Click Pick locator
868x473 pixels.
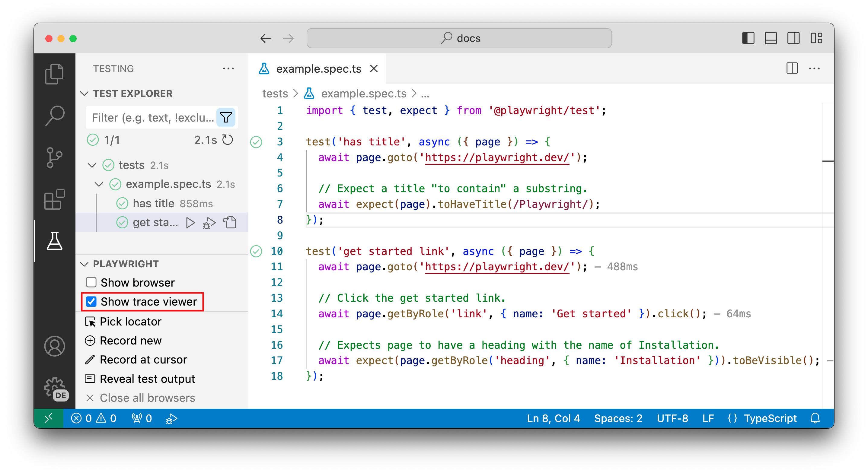pos(130,321)
